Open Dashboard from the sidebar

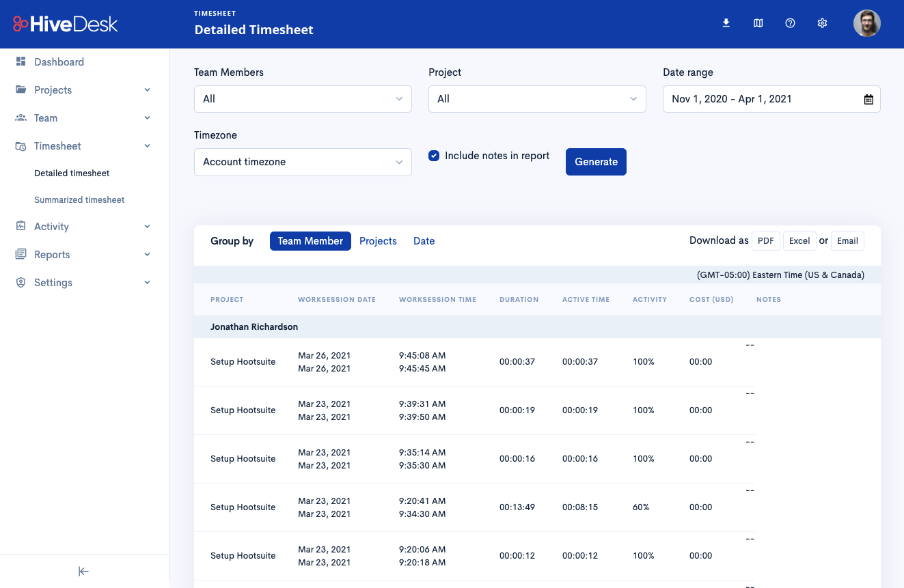[x=59, y=62]
